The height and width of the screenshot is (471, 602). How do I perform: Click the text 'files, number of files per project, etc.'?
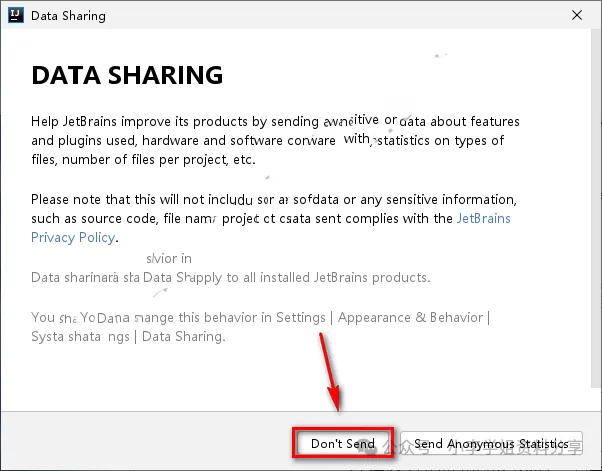[x=144, y=159]
